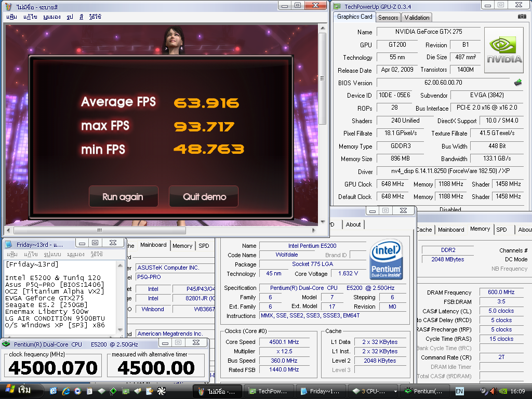The image size is (532, 399).
Task: Click the Average FPS value 63.916
Action: [206, 103]
